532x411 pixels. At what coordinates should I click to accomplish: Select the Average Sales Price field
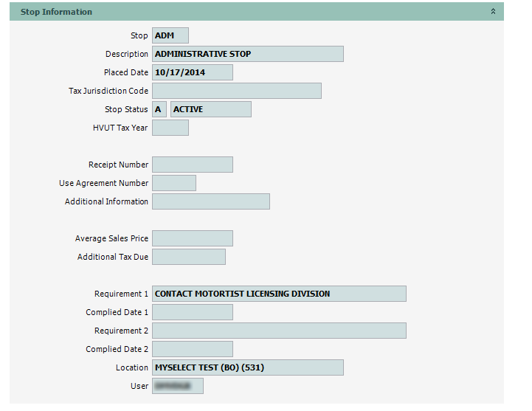(192, 238)
